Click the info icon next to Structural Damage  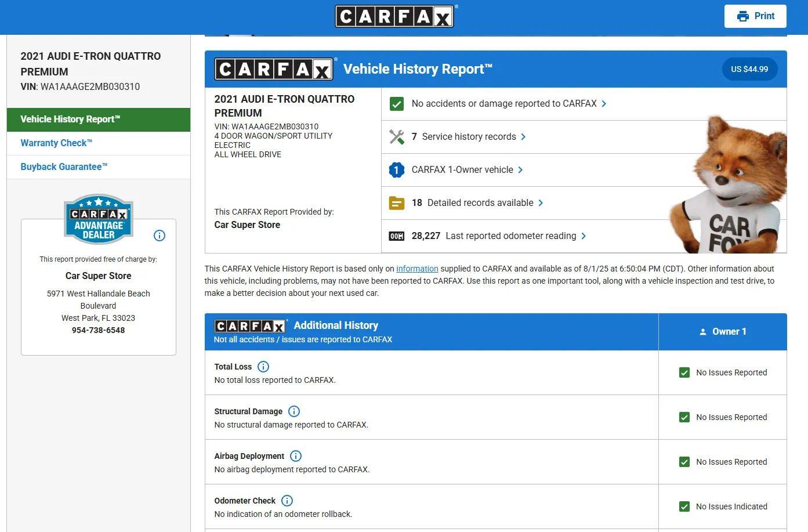[x=294, y=411]
